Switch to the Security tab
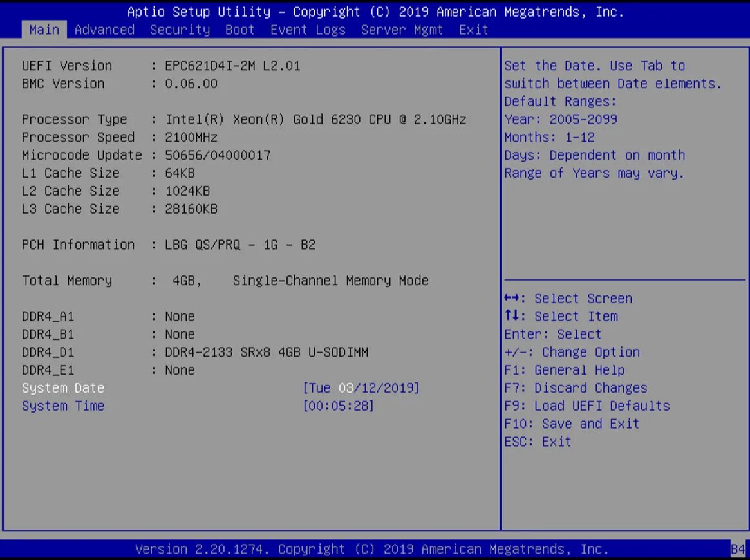 pyautogui.click(x=180, y=30)
